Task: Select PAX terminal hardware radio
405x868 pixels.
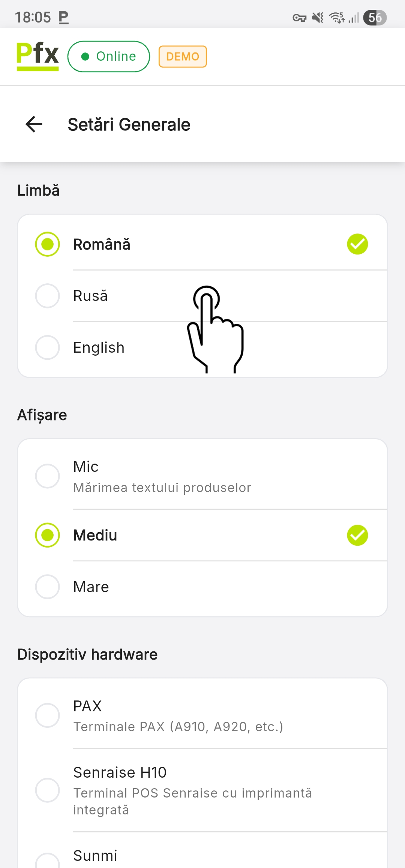Action: (48, 715)
